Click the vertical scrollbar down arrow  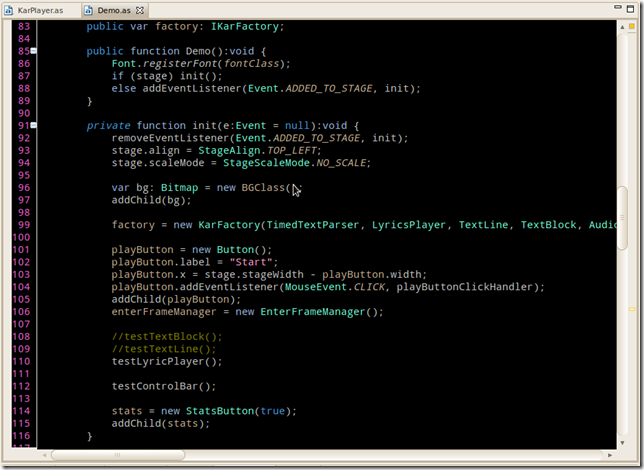622,442
